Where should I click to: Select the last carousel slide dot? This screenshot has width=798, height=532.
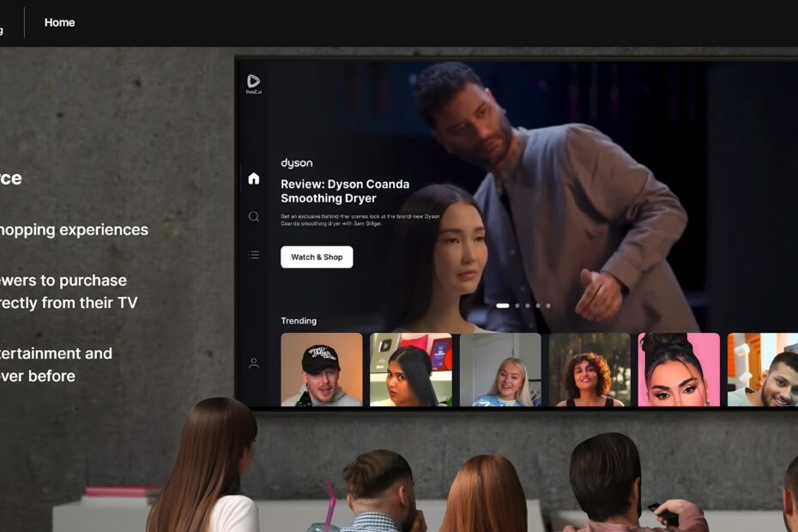[x=548, y=305]
